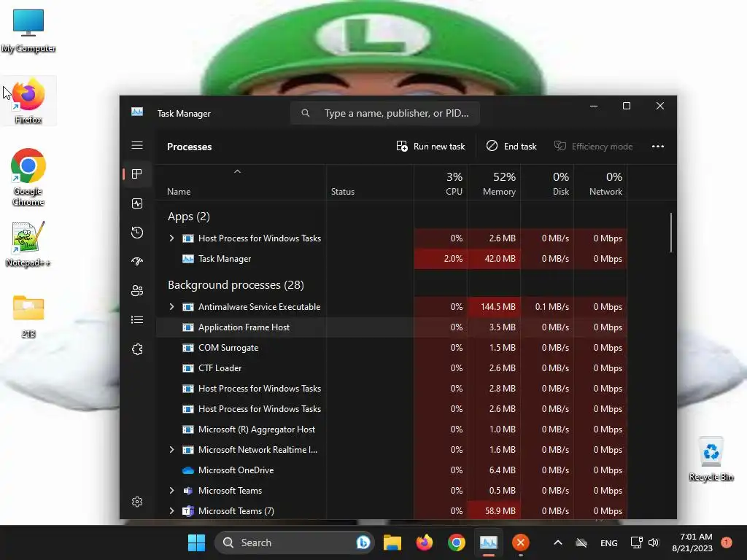Click the taskbar Search box
This screenshot has width=747, height=560.
[294, 542]
